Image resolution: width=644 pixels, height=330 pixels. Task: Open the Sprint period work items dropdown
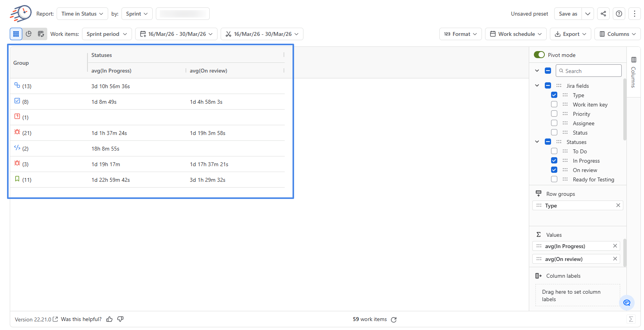107,34
